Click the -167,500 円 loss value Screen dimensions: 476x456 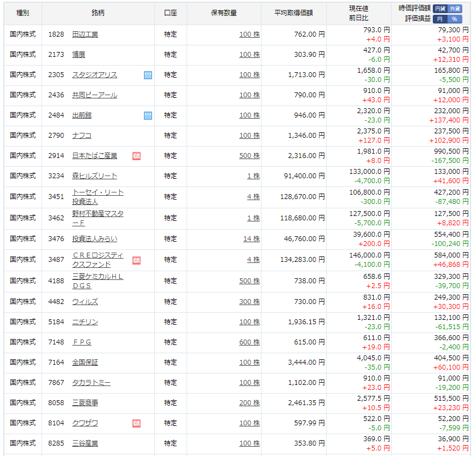coord(450,161)
